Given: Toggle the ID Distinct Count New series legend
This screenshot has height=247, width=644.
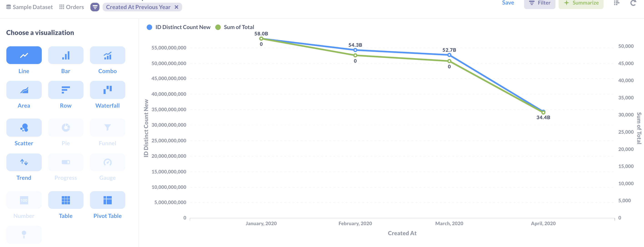Looking at the screenshot, I should [178, 27].
